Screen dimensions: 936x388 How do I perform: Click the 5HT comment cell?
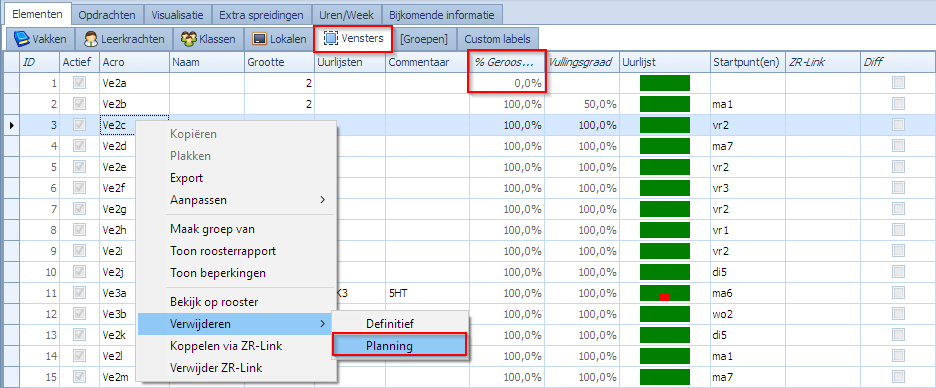click(427, 293)
